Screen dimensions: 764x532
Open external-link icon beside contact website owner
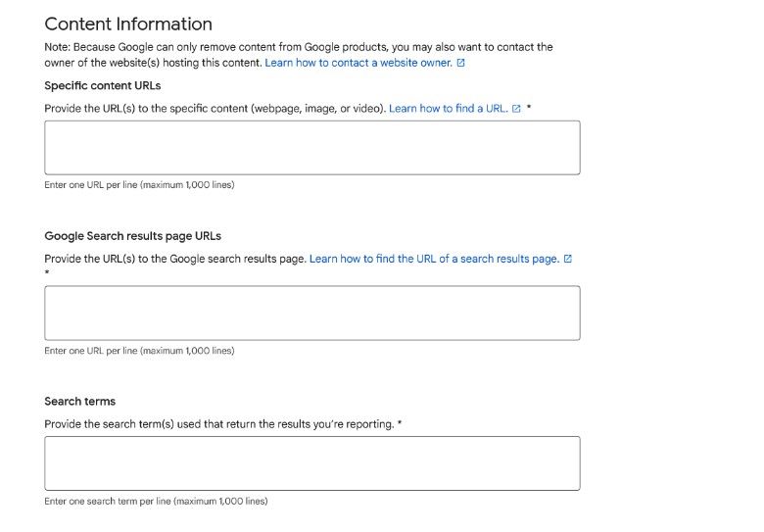(x=461, y=63)
